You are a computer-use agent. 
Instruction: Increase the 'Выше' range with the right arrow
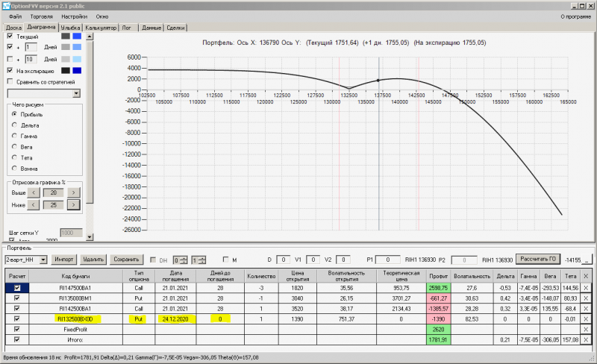(x=73, y=192)
